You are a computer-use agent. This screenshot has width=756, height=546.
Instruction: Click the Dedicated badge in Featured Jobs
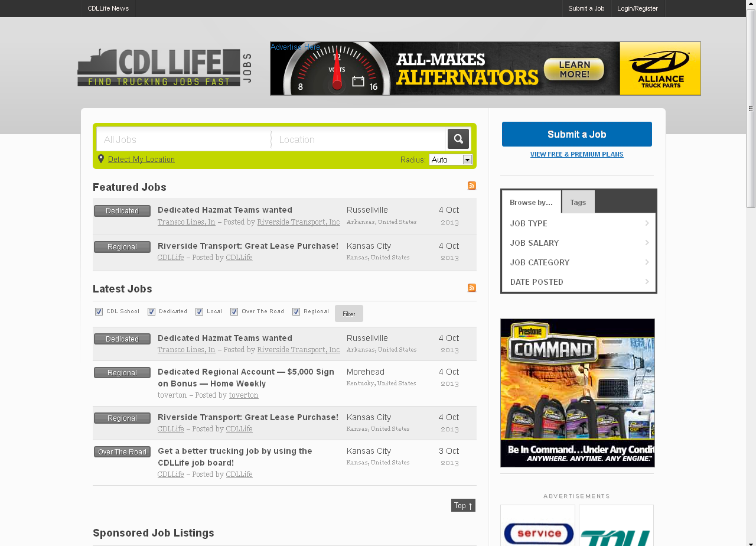(x=122, y=211)
